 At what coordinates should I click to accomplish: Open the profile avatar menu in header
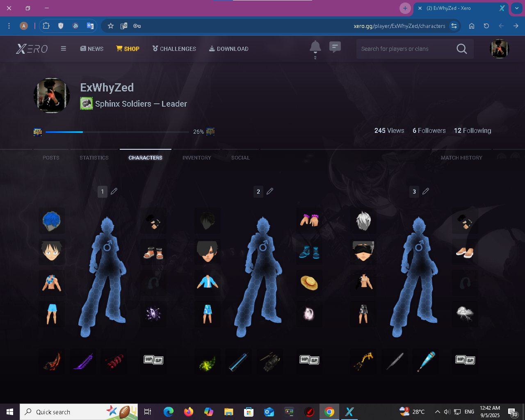499,49
